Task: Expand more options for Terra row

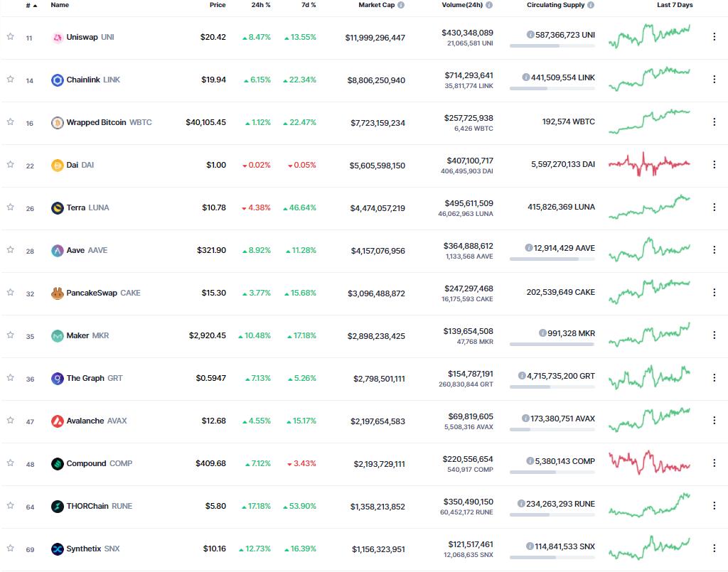Action: pos(714,207)
